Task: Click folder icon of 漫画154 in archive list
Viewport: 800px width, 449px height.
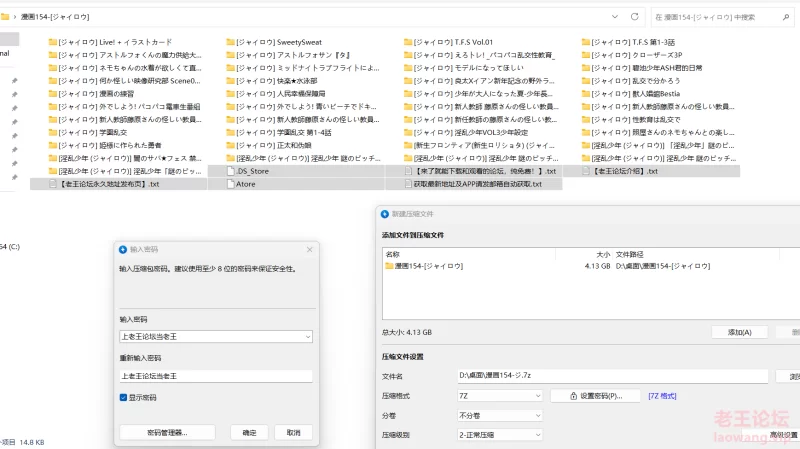Action: (389, 266)
